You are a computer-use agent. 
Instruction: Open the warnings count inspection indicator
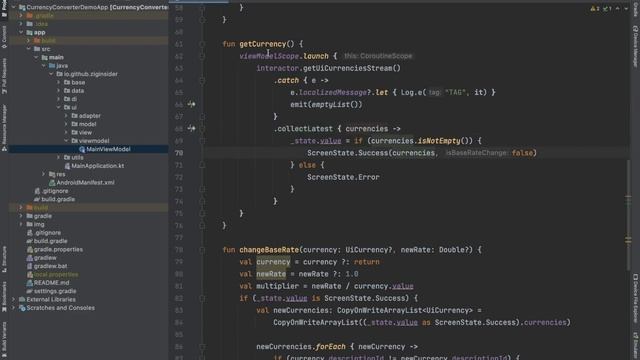[x=595, y=8]
